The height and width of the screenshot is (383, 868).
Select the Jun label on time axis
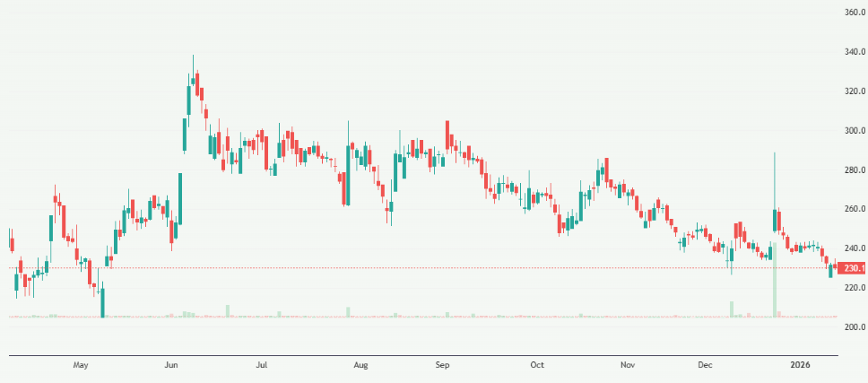point(173,366)
